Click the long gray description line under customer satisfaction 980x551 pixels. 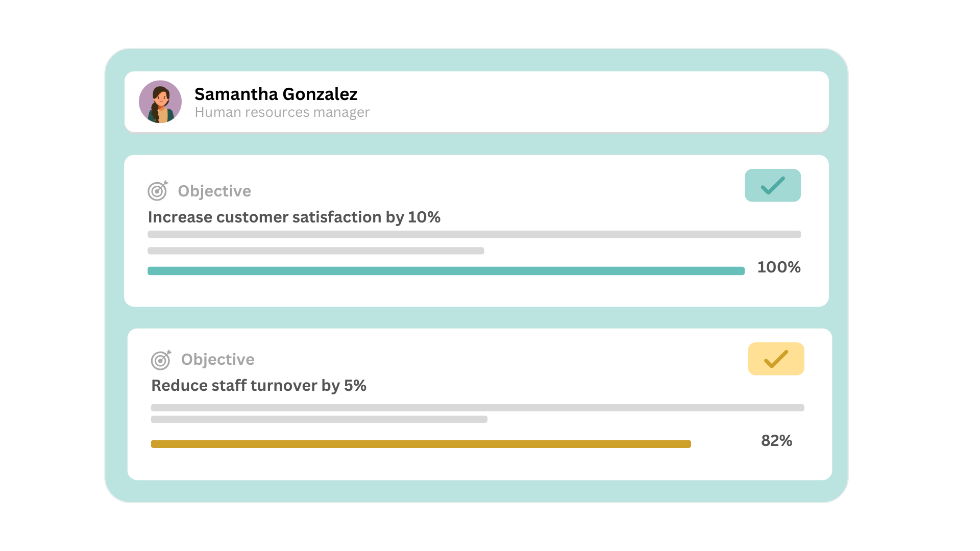point(474,234)
